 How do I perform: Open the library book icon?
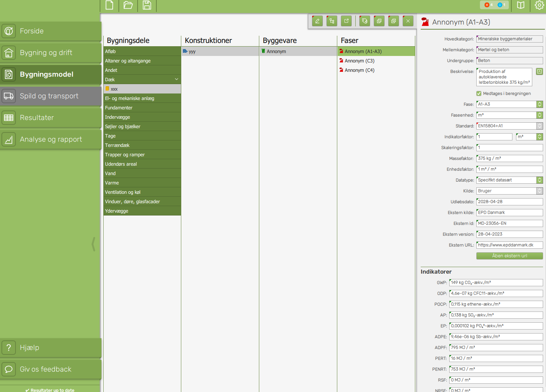(x=520, y=5)
